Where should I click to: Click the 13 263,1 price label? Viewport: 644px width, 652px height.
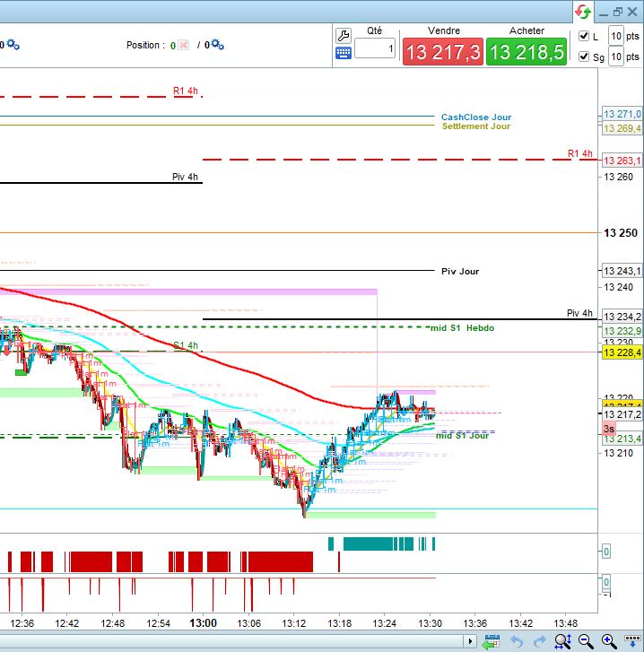[622, 161]
